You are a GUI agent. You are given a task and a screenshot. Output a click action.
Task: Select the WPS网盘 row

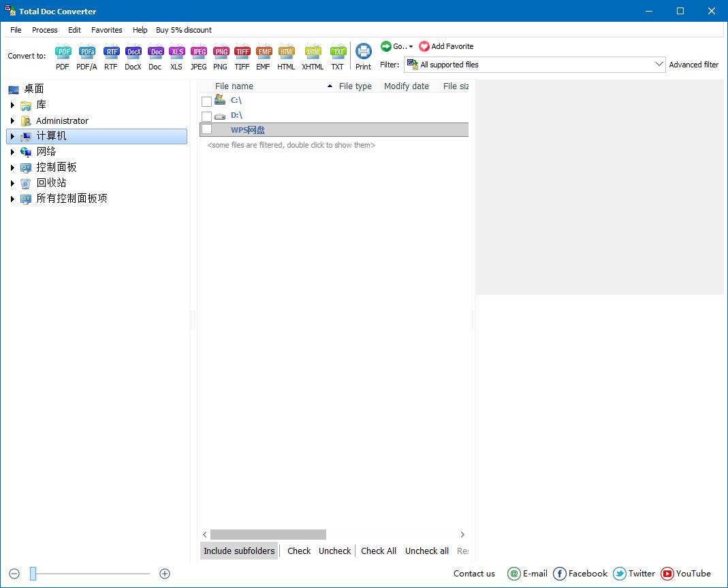pyautogui.click(x=334, y=129)
